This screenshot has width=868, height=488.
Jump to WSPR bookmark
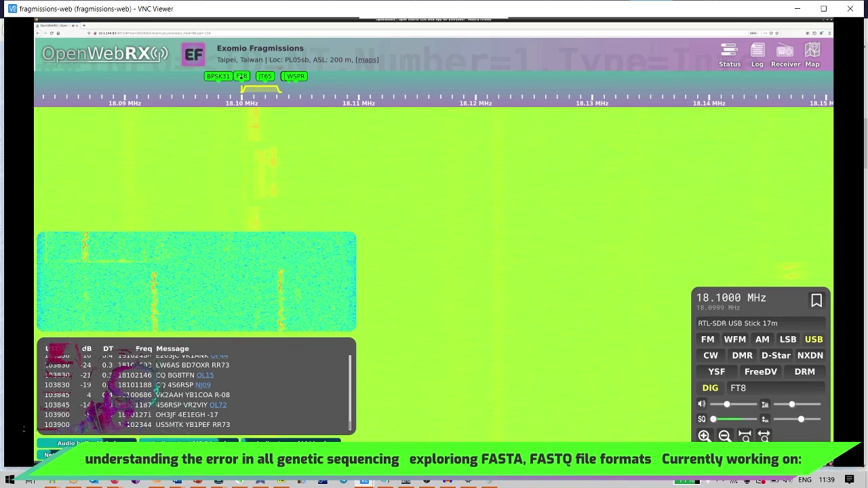(295, 76)
